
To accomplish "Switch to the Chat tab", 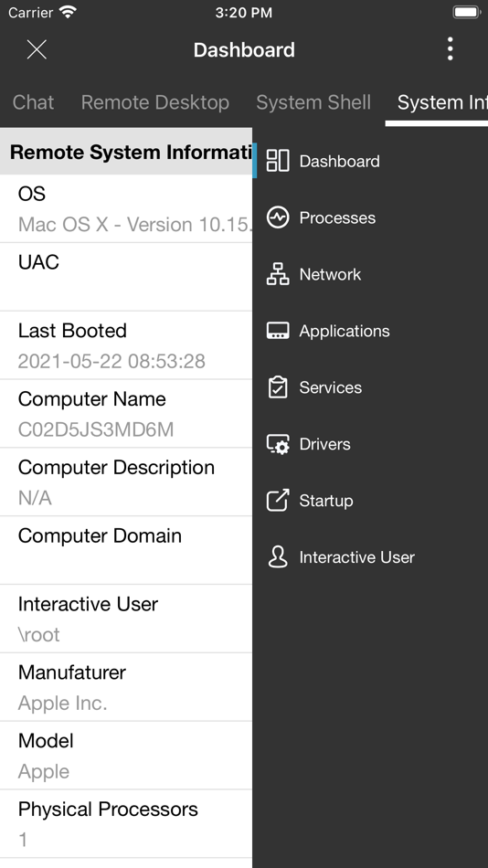I will (33, 102).
